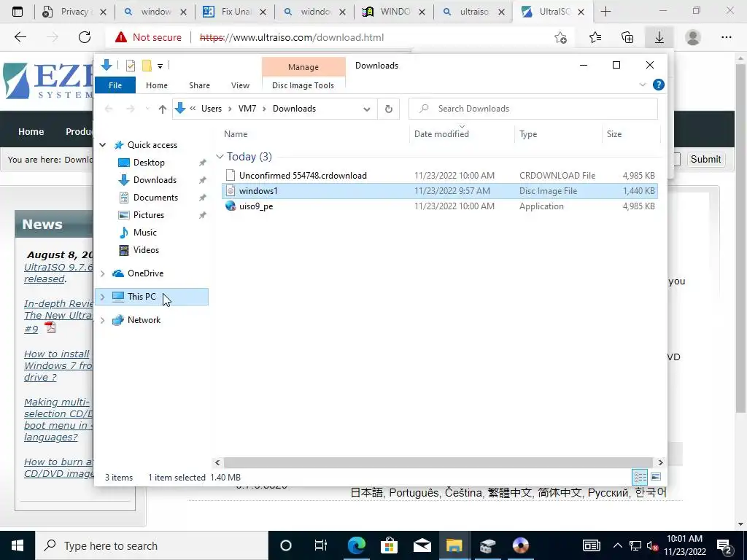
Task: Go up one folder level in Explorer
Action: 163,109
